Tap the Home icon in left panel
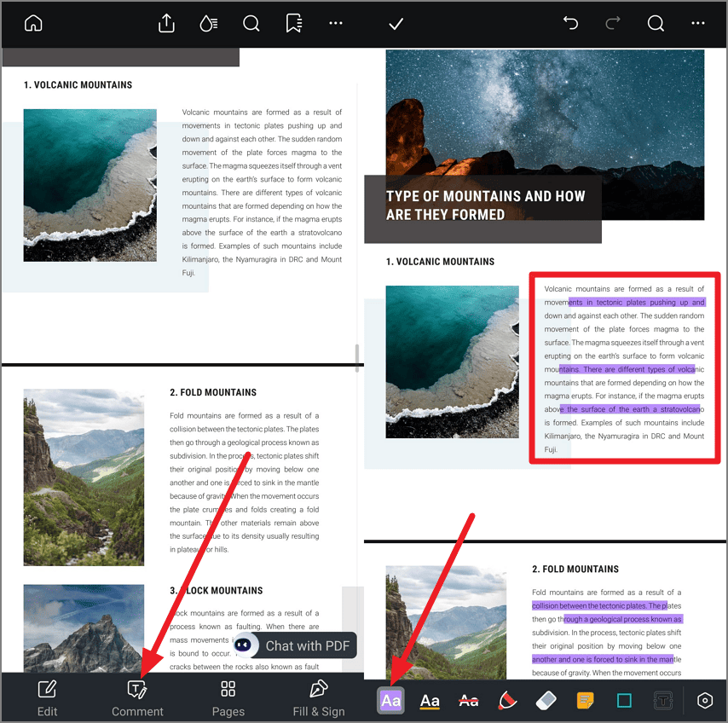Screen dimensions: 728x723 coord(33,23)
